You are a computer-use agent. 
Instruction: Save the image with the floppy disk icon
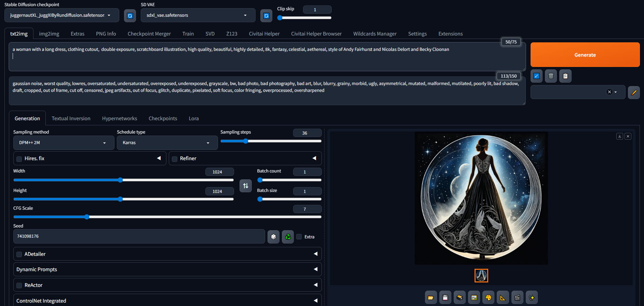[445, 297]
